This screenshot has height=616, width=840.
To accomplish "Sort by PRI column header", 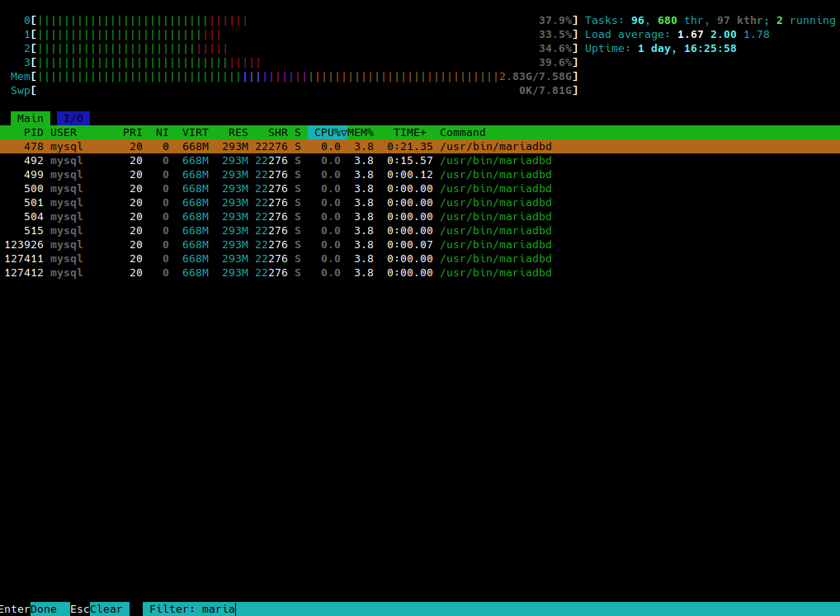I will pos(132,132).
